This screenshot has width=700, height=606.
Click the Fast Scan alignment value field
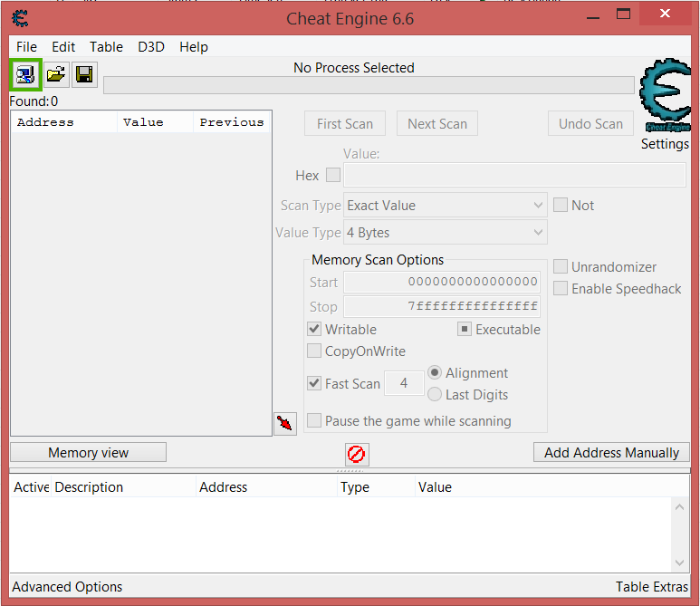pos(404,383)
